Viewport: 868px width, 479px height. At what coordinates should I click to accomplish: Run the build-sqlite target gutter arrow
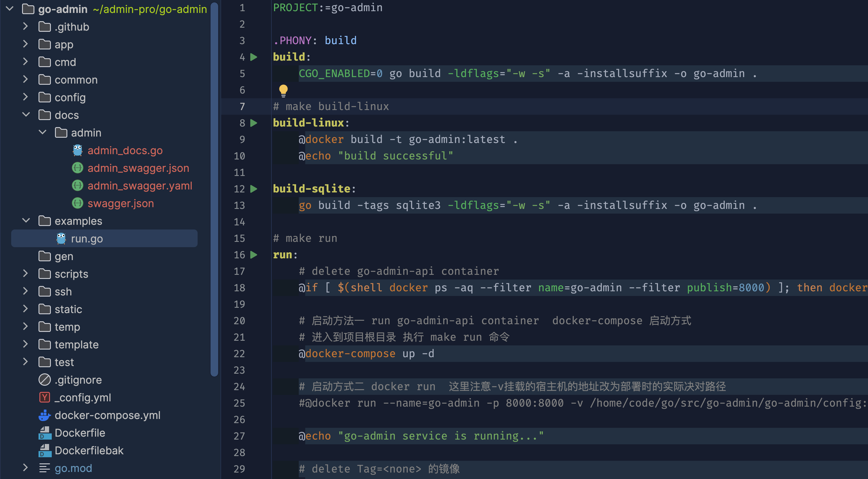tap(254, 189)
